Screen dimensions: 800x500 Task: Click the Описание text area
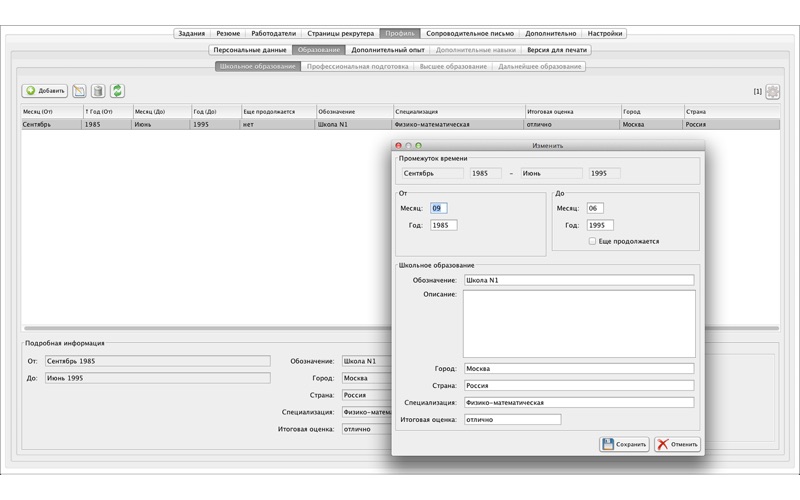click(579, 324)
